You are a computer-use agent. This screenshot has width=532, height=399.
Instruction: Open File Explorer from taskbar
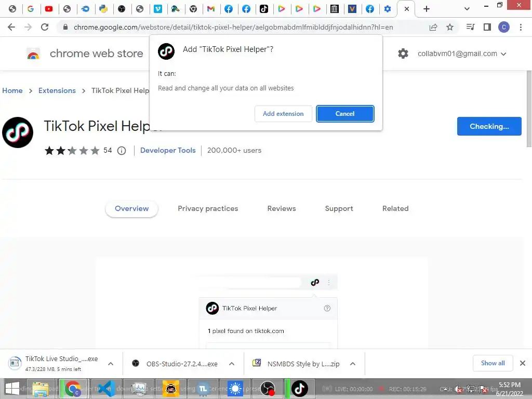coord(41,389)
